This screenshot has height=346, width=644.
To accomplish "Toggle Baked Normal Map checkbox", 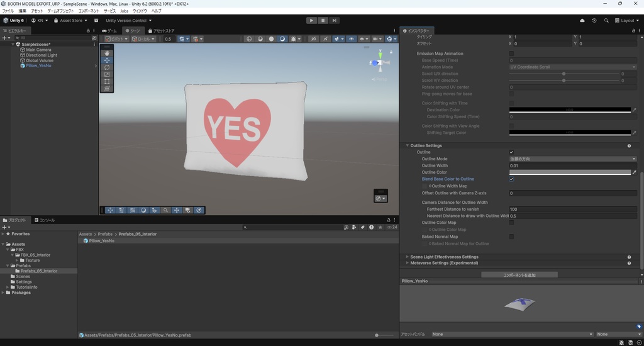I will (x=511, y=237).
